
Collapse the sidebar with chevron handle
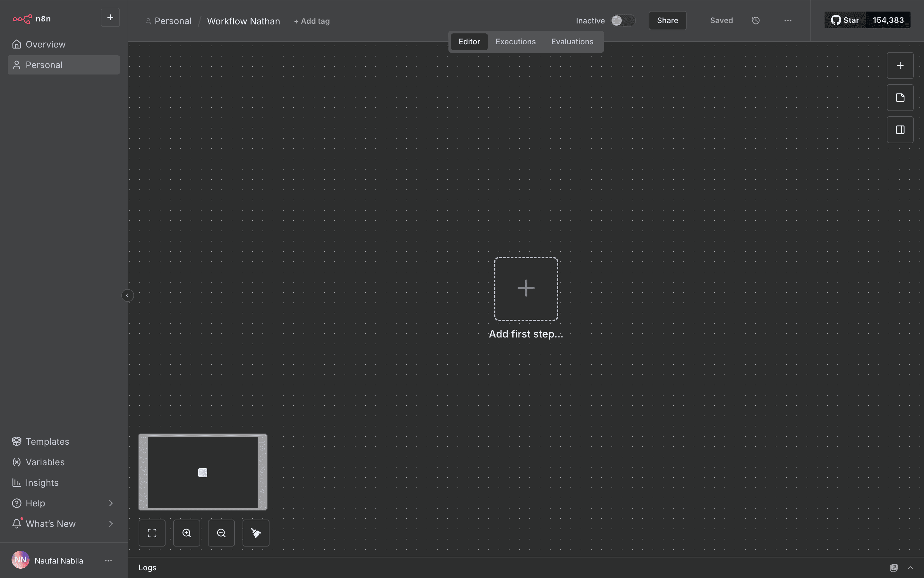[127, 295]
